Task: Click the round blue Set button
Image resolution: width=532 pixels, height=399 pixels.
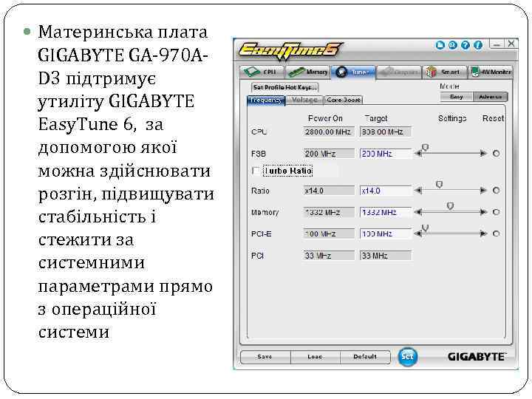Action: pyautogui.click(x=407, y=357)
